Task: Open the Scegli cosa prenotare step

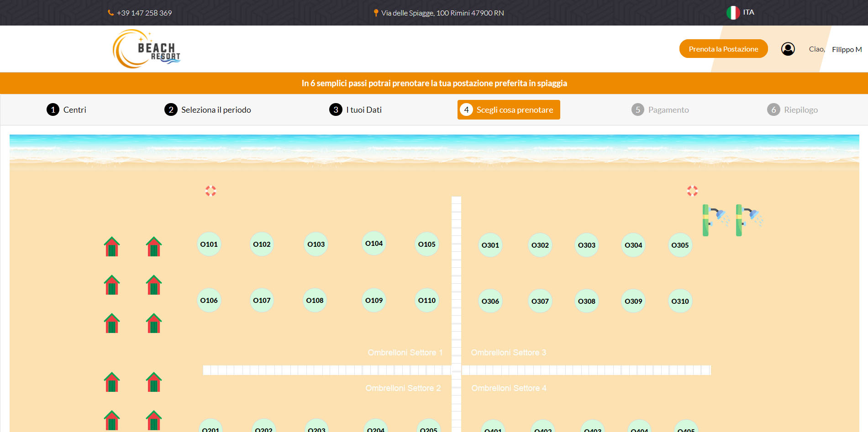Action: (509, 110)
